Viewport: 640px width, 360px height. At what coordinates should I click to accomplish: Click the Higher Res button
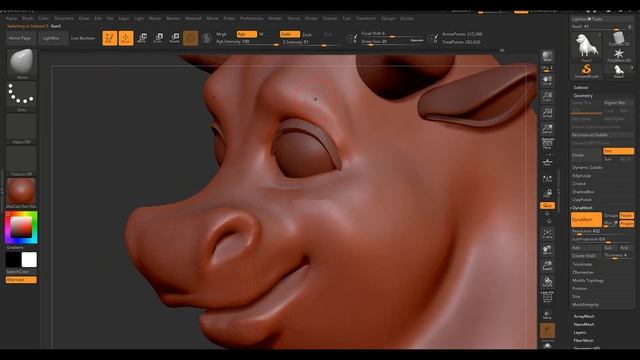click(x=618, y=103)
